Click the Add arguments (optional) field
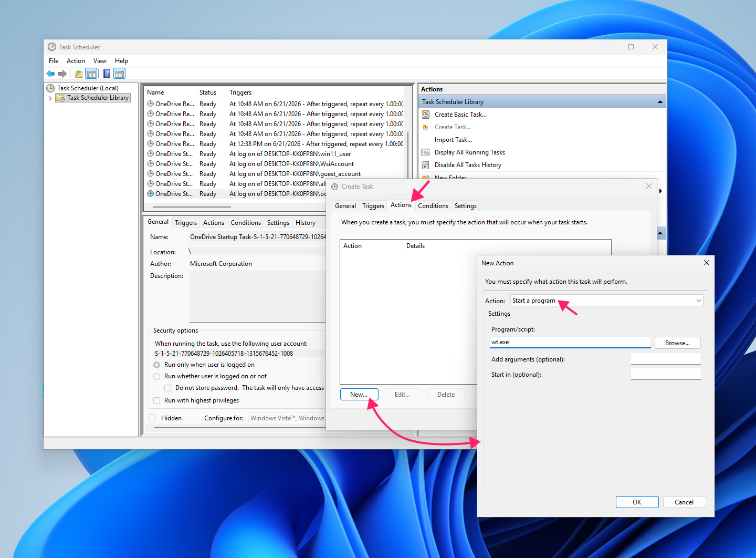Viewport: 756px width, 558px height. 666,359
